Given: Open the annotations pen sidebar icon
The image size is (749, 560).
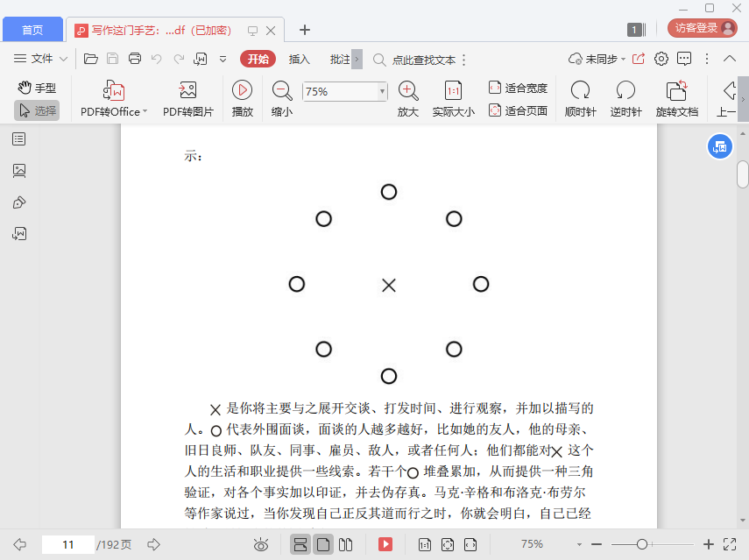Looking at the screenshot, I should click(x=19, y=202).
